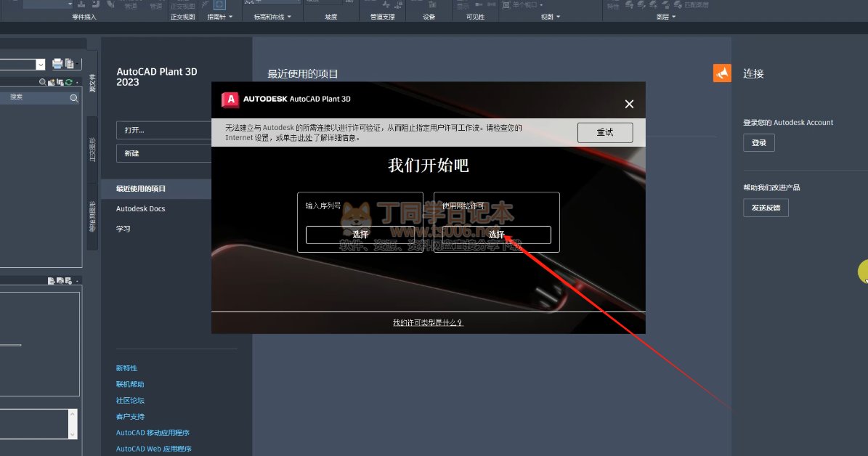
Task: Select Autodesk Docs in start sidebar
Action: (x=141, y=208)
